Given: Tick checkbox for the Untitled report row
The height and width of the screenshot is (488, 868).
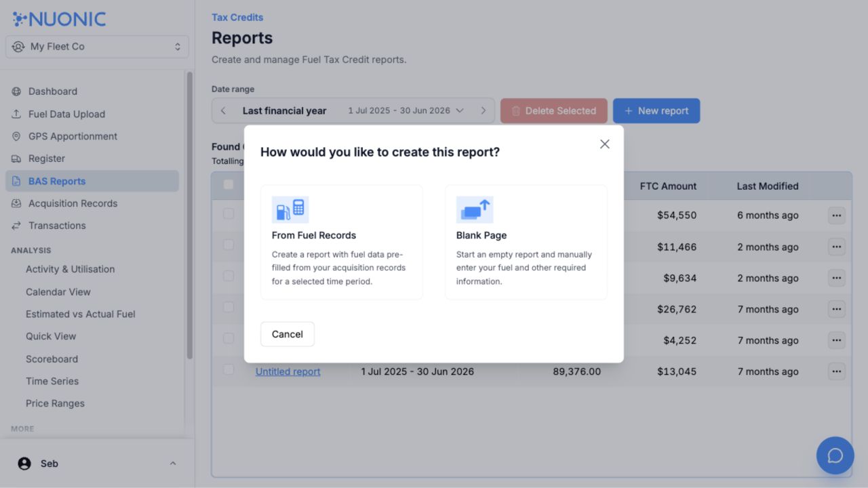Looking at the screenshot, I should coord(229,369).
